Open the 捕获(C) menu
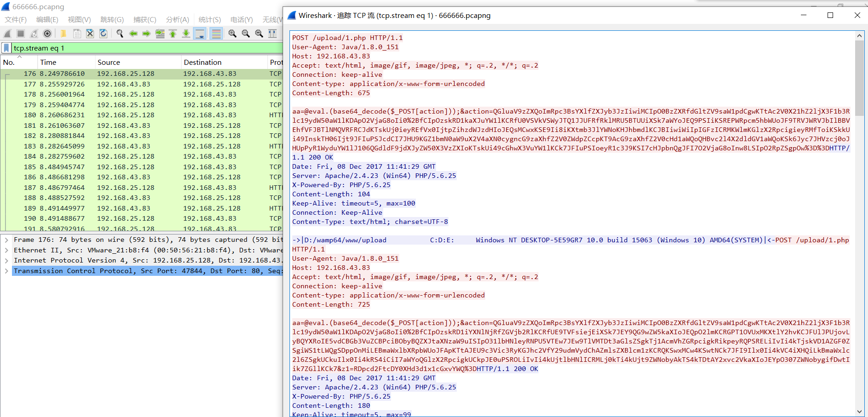 point(145,19)
